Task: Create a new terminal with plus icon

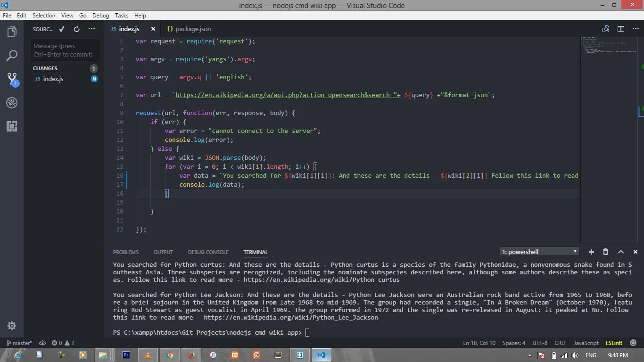Action: (x=591, y=252)
